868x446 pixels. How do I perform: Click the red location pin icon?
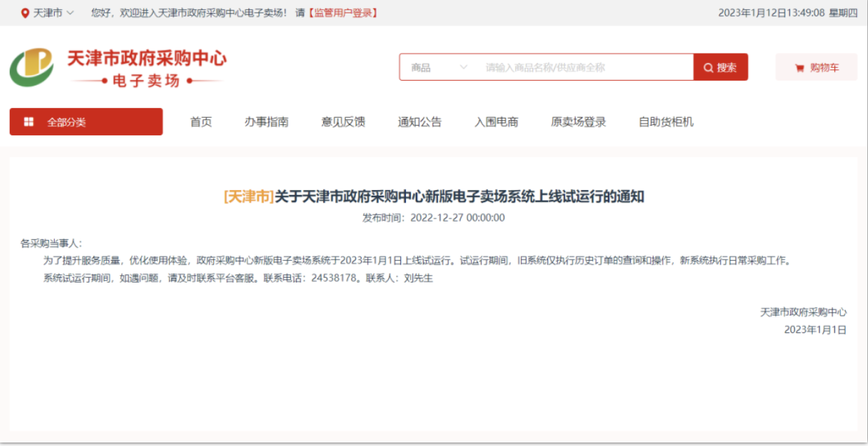click(x=25, y=13)
